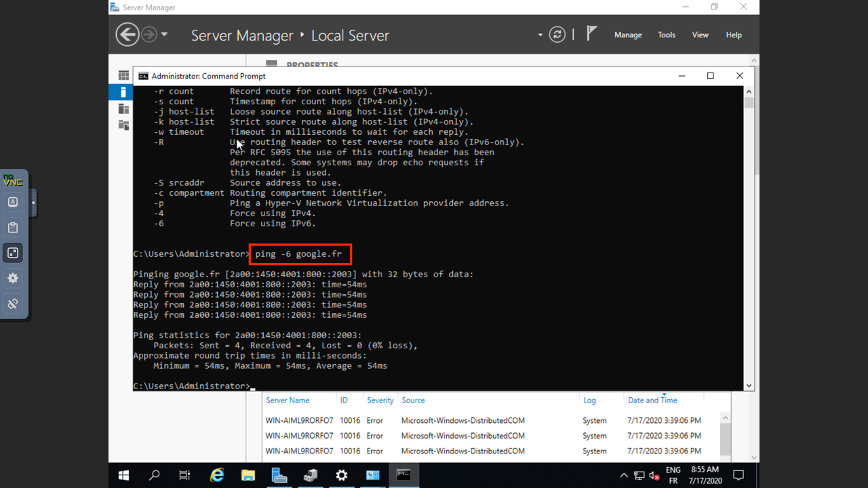Open Task View on taskbar
Image resolution: width=868 pixels, height=488 pixels.
tap(184, 475)
